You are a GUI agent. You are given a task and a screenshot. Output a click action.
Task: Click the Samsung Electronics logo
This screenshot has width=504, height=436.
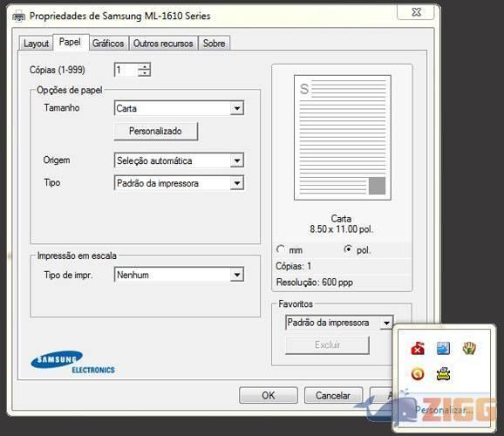(72, 363)
